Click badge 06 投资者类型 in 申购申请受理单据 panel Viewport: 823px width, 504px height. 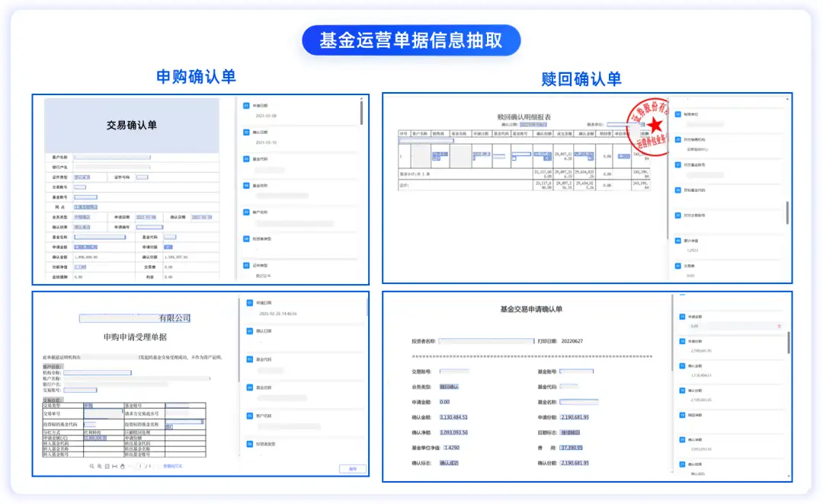250,444
